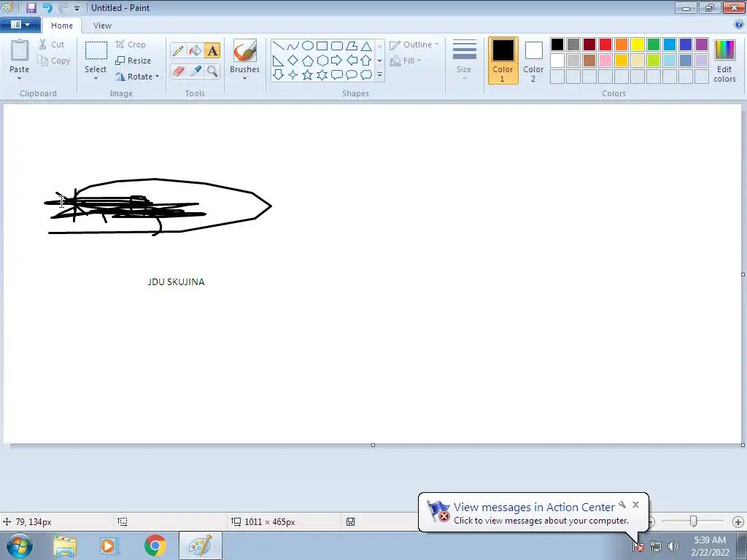Choose the Oval shape
Viewport: 747px width, 560px height.
pos(308,46)
